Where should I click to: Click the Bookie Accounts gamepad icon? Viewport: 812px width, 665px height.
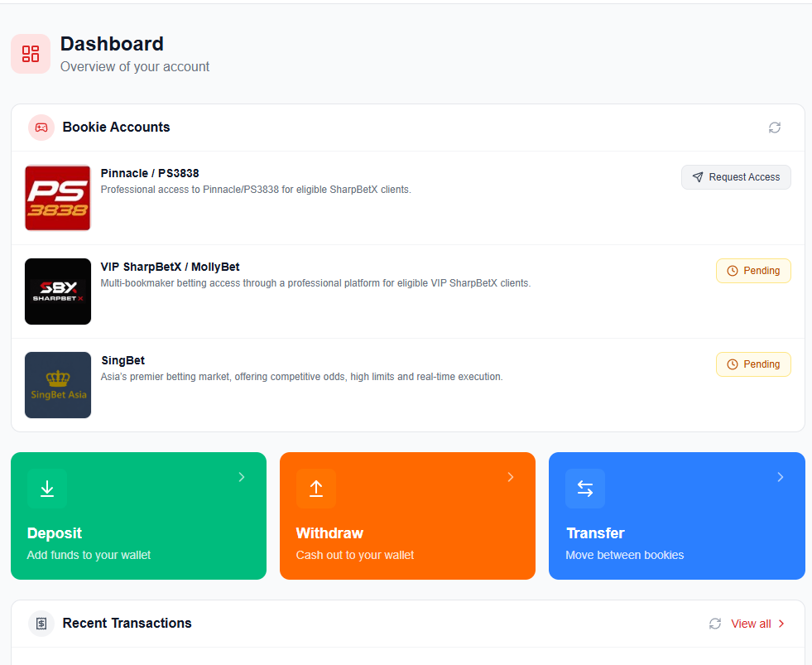click(41, 128)
